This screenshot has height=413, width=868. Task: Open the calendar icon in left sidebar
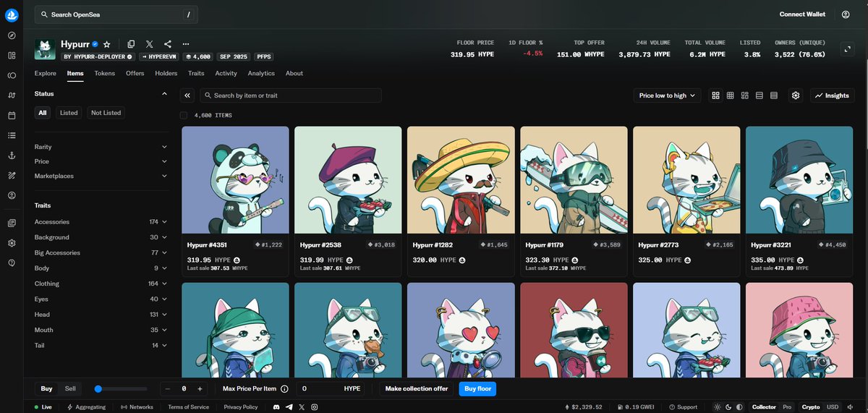point(12,115)
